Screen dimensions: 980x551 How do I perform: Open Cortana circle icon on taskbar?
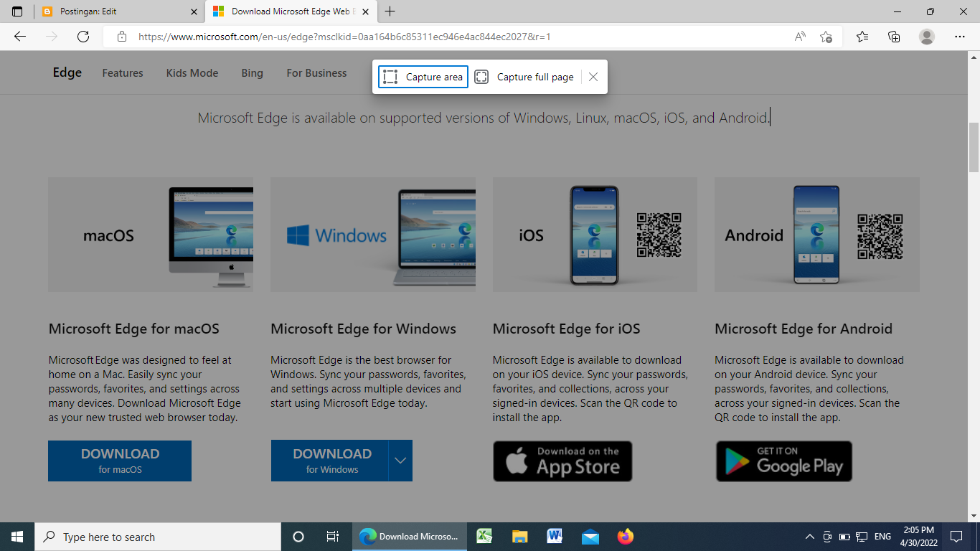point(298,537)
